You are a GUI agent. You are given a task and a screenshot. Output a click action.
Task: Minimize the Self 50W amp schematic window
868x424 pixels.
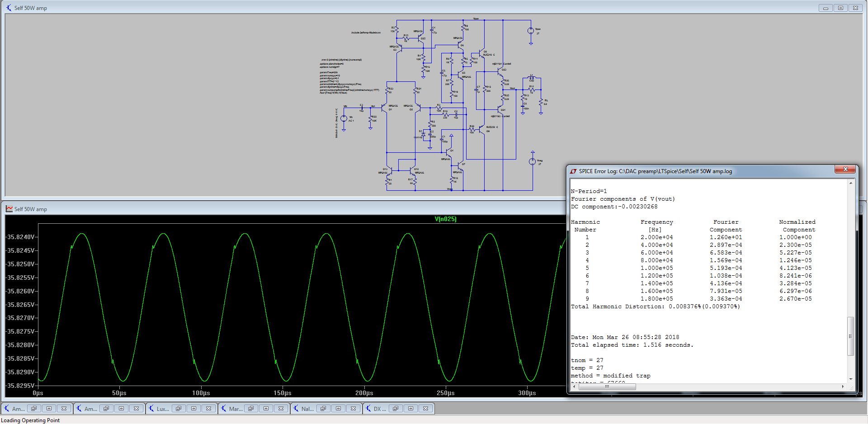point(826,8)
